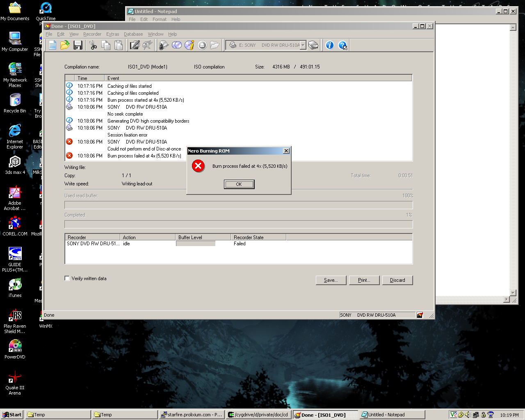525x420 pixels.
Task: Open the Recorder menu
Action: tap(92, 34)
